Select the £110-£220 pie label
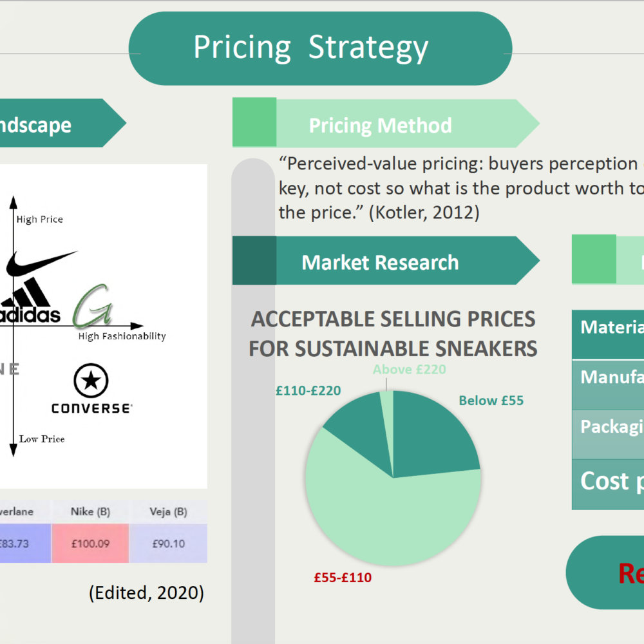Image resolution: width=644 pixels, height=644 pixels. [x=308, y=391]
